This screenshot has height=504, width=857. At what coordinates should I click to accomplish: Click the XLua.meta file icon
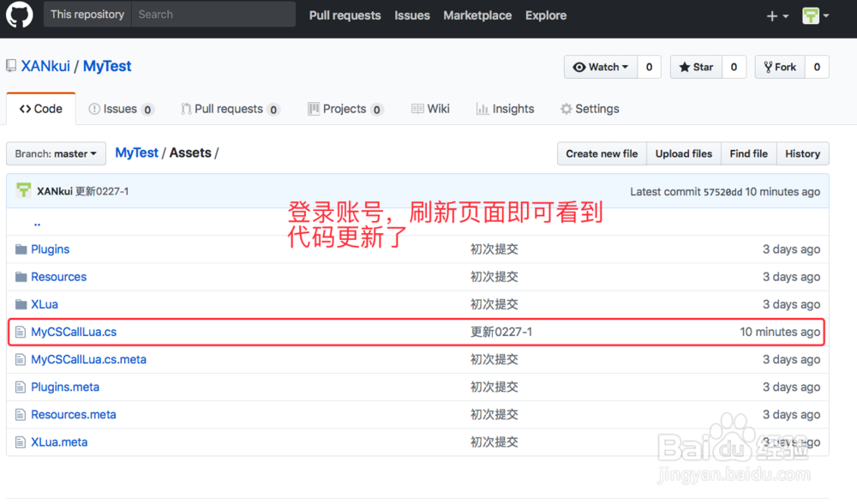[21, 441]
